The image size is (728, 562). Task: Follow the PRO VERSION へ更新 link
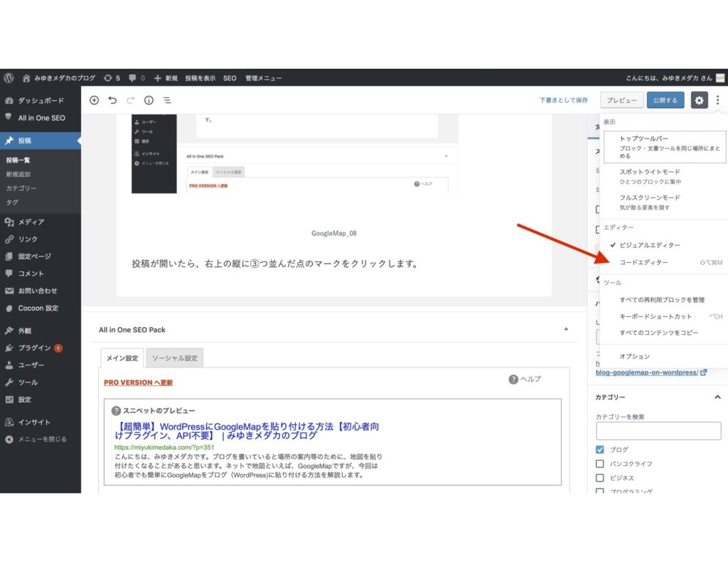[x=139, y=382]
